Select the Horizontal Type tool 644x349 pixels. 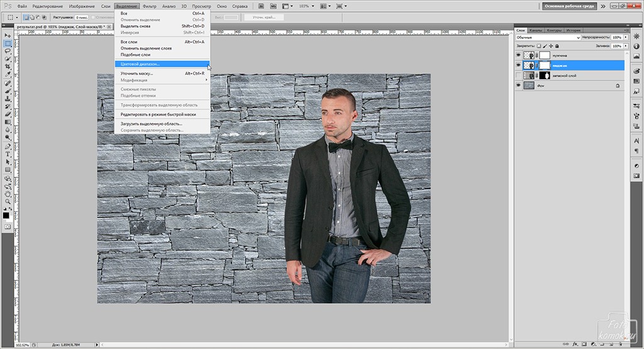click(8, 155)
